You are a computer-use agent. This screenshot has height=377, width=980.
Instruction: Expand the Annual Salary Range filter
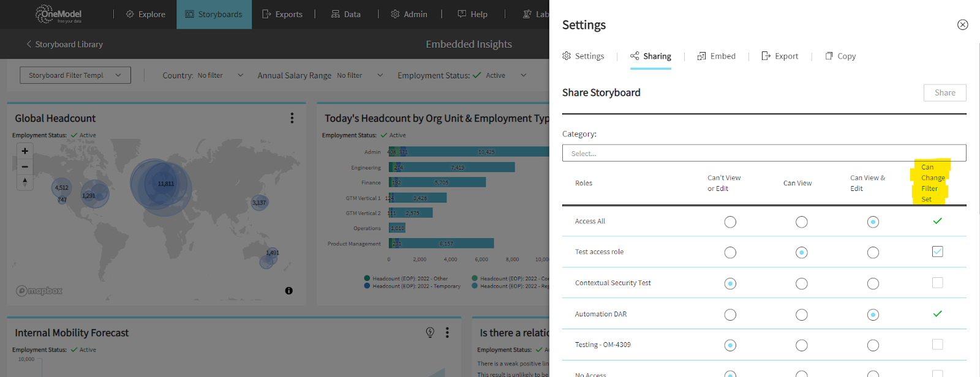(380, 75)
